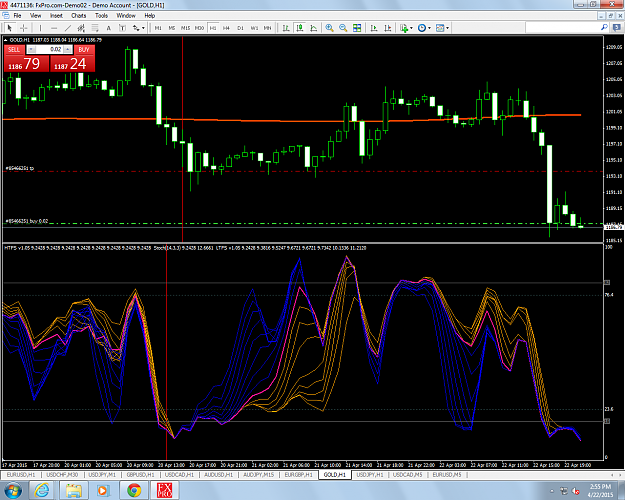Click the 1187.24 buy price panel
Screen dimensions: 625x500
(x=72, y=64)
